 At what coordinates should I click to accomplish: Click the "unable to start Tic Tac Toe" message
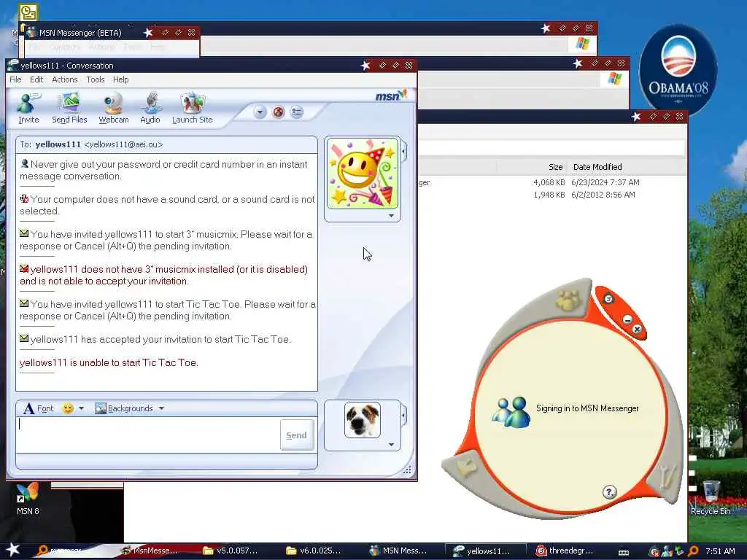(x=109, y=363)
